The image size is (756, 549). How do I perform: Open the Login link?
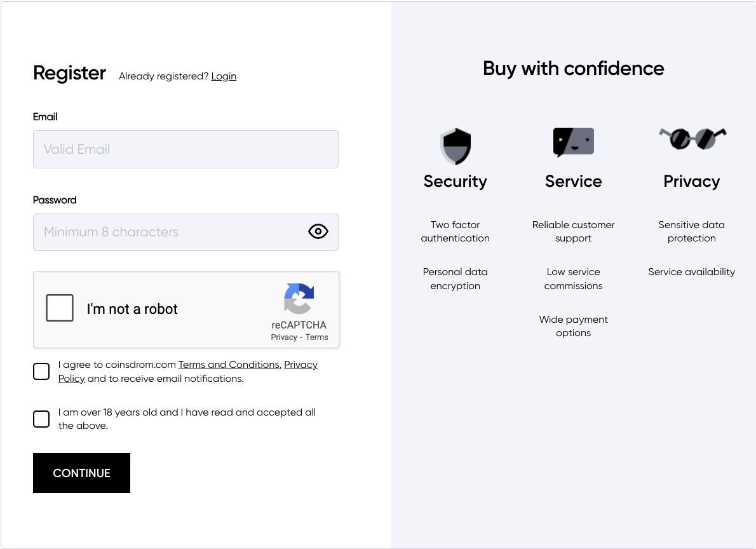coord(224,76)
